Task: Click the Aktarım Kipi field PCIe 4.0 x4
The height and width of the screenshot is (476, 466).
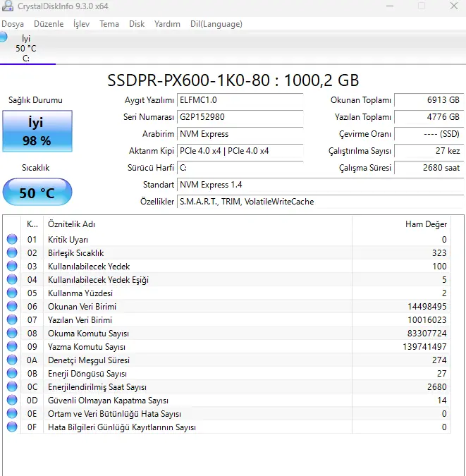Action: 240,151
